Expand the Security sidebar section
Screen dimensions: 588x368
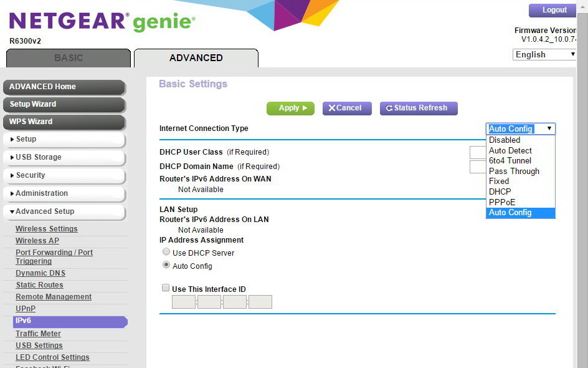pyautogui.click(x=64, y=175)
